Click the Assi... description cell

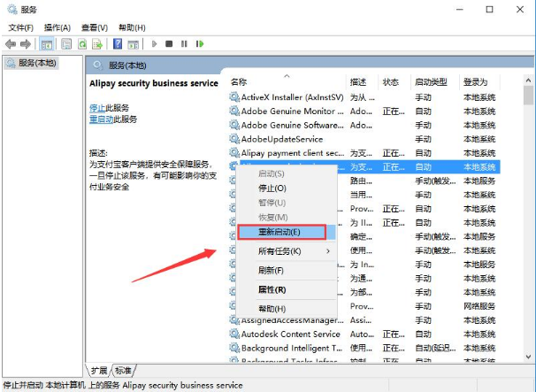(361, 320)
